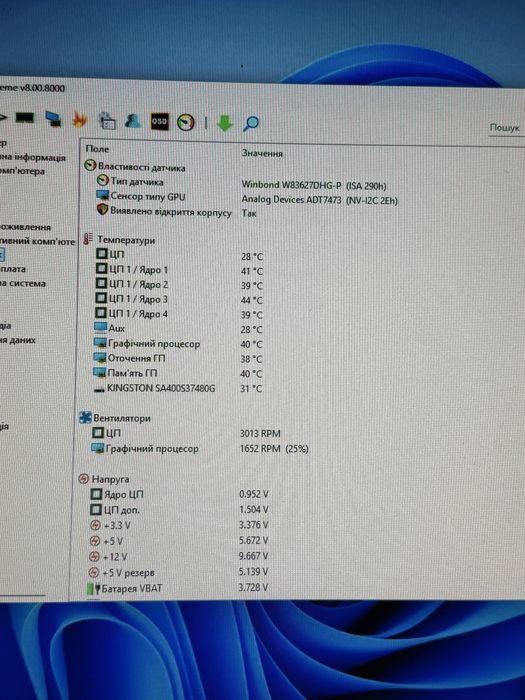Click the value Analog Devices ADT7473
Screen dimensions: 525x700
tap(320, 200)
